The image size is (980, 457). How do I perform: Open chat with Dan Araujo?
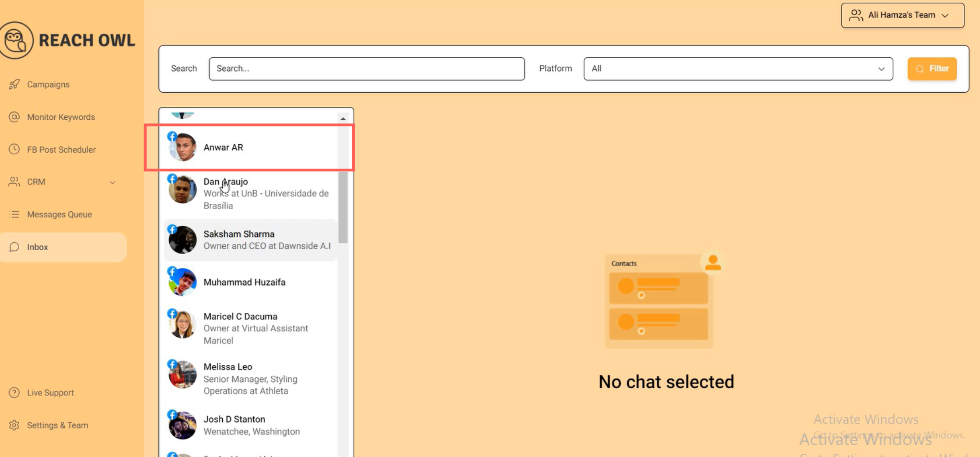click(x=250, y=193)
